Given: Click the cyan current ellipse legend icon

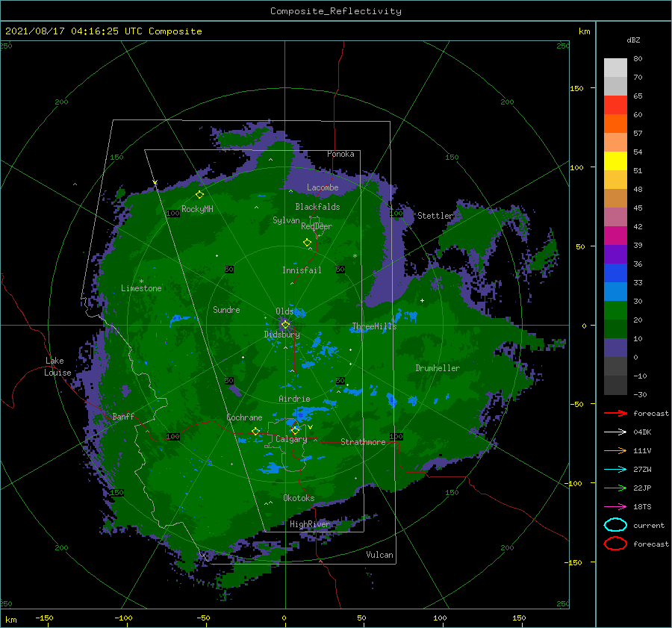Looking at the screenshot, I should click(615, 525).
